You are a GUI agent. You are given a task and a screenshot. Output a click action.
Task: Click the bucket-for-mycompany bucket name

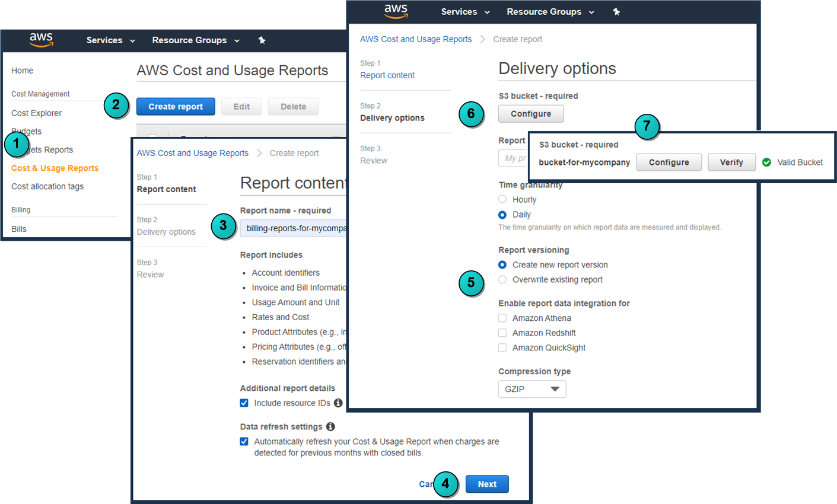click(584, 162)
